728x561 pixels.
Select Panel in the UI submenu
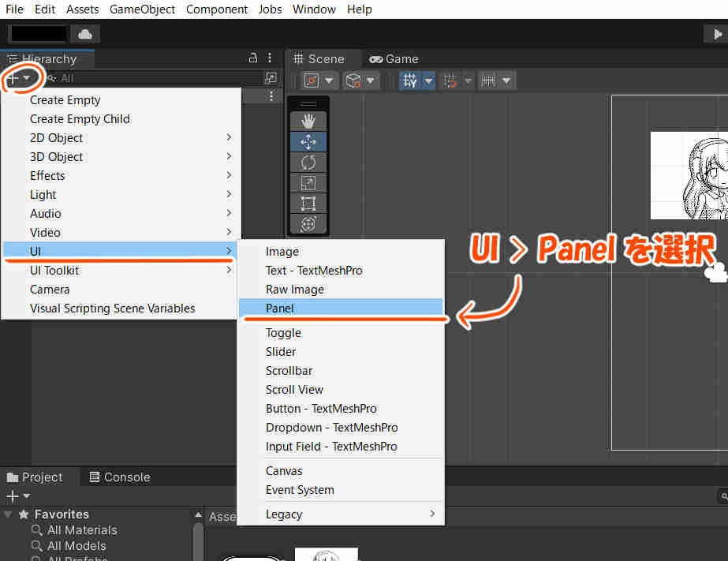tap(342, 308)
